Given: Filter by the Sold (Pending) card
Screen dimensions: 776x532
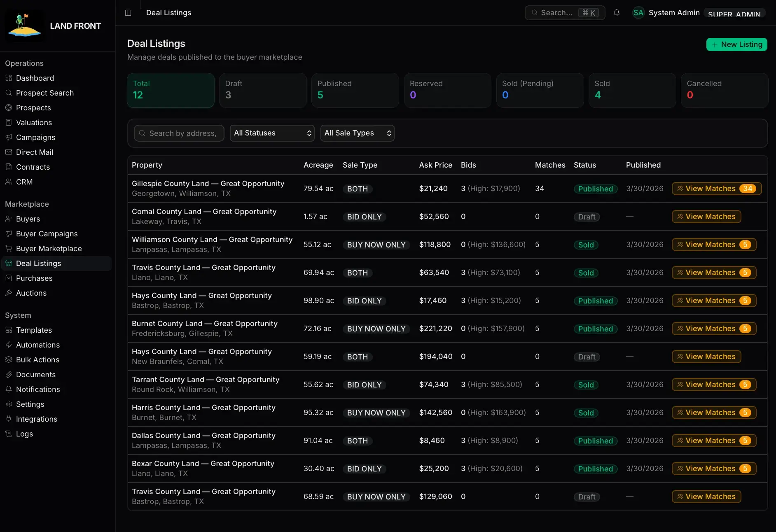Looking at the screenshot, I should (540, 90).
